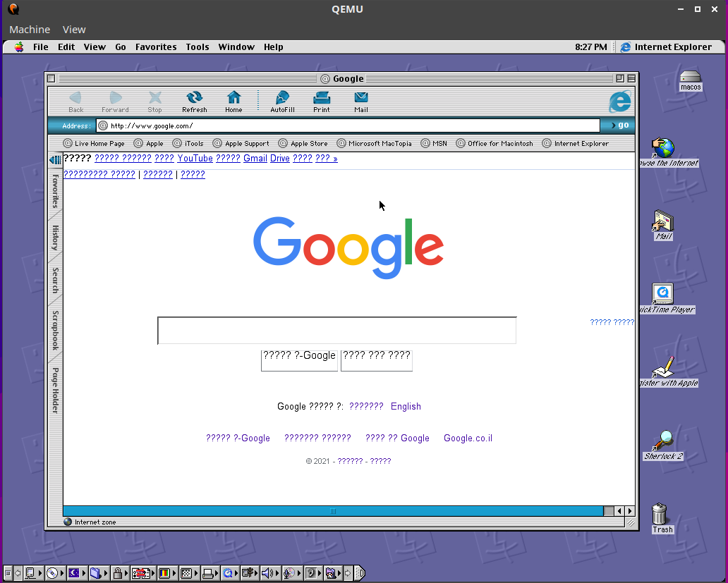
Task: Reload the page using Refresh
Action: 194,102
